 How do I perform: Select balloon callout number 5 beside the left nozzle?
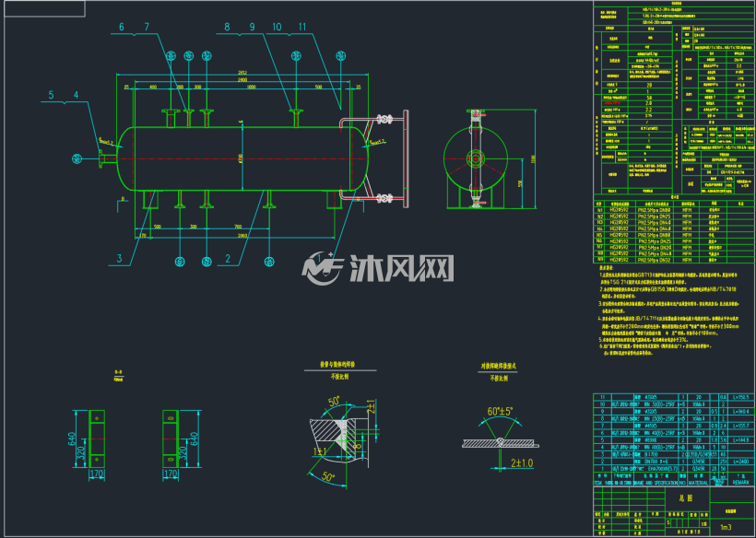pos(51,96)
